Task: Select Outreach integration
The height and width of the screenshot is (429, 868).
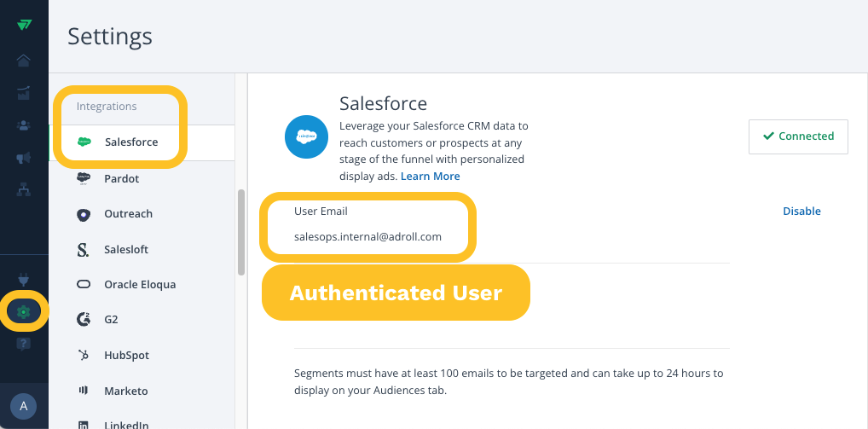Action: click(x=142, y=214)
